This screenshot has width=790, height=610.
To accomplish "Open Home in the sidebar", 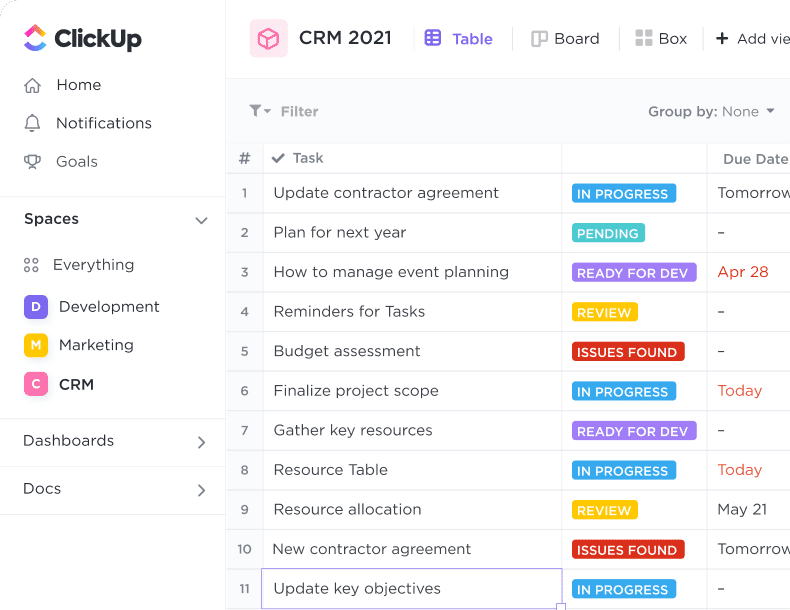I will pos(79,85).
